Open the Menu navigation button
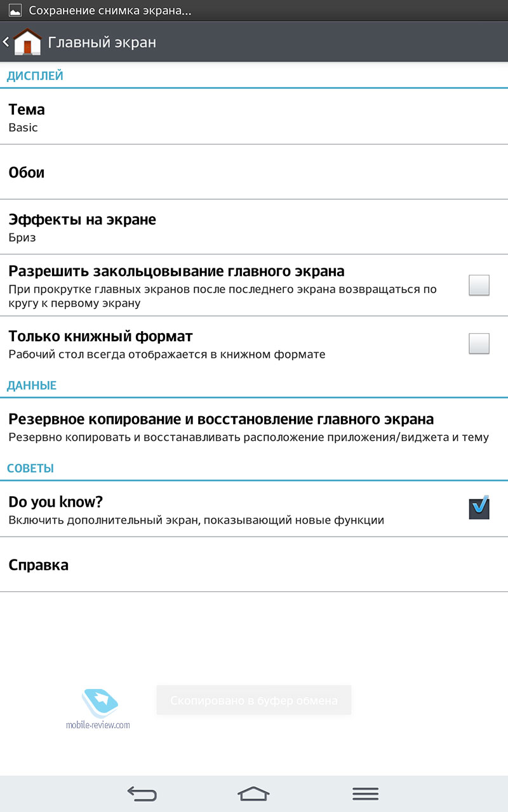Image resolution: width=508 pixels, height=812 pixels. click(x=365, y=793)
